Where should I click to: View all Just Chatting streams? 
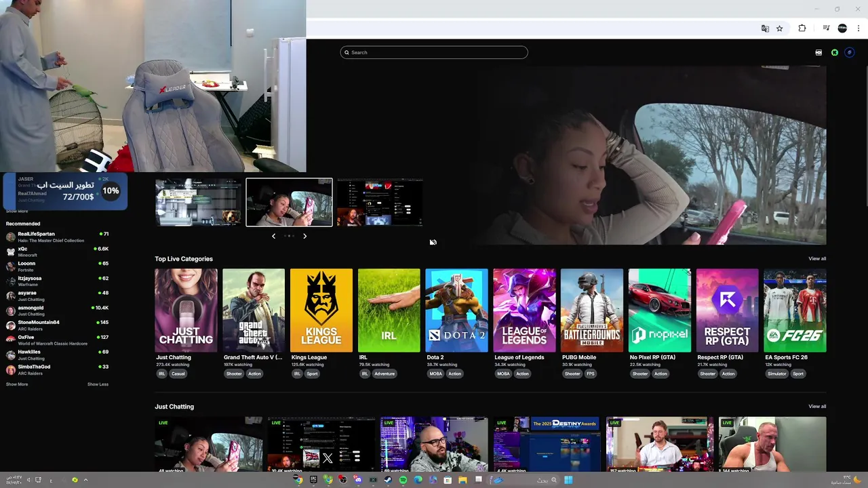point(817,406)
